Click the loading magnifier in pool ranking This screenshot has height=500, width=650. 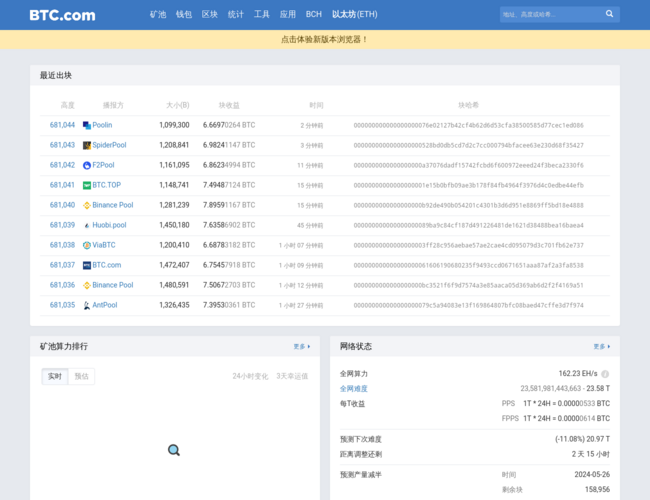[x=174, y=450]
